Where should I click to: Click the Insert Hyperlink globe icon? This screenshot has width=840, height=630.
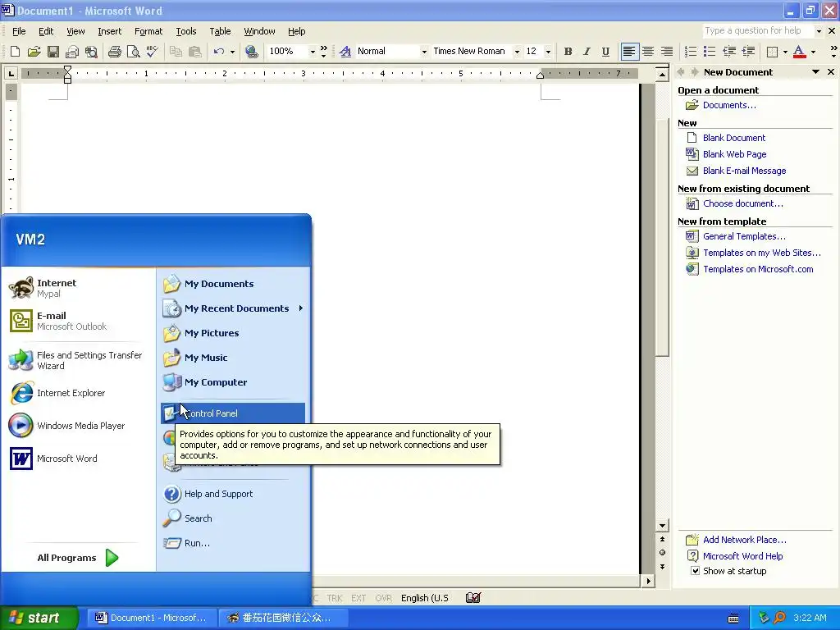click(x=251, y=52)
